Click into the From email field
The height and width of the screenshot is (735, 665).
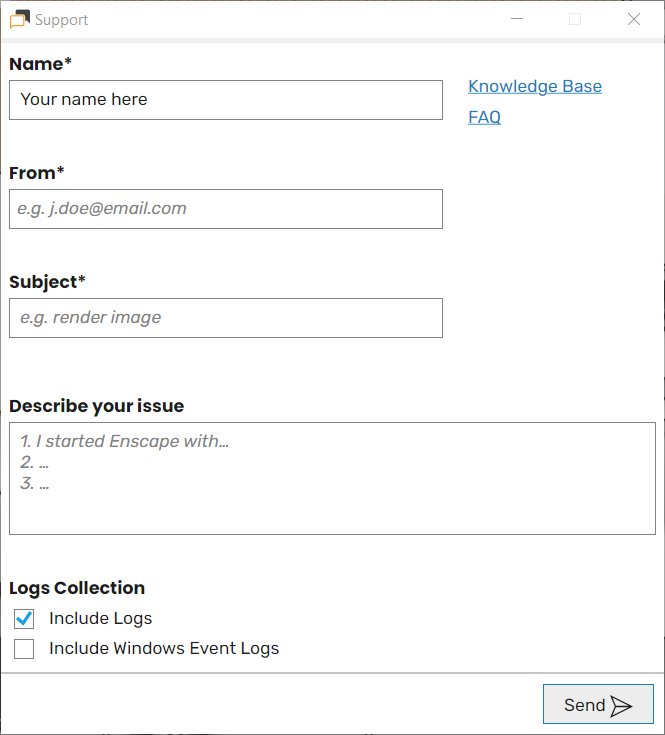tap(226, 209)
